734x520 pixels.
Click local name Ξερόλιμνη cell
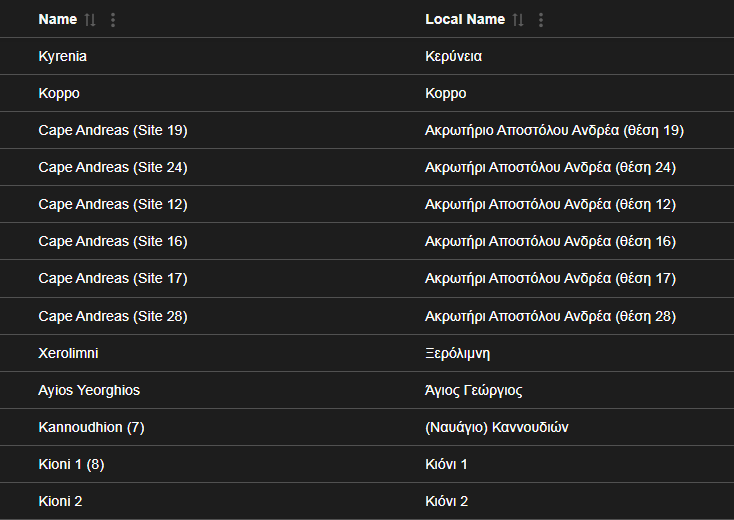(x=457, y=353)
